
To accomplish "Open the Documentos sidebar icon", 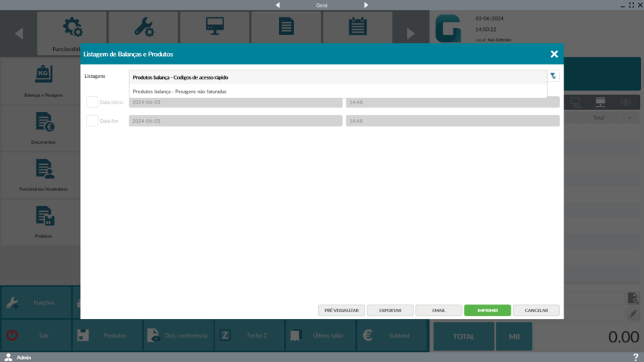I will pyautogui.click(x=43, y=122).
